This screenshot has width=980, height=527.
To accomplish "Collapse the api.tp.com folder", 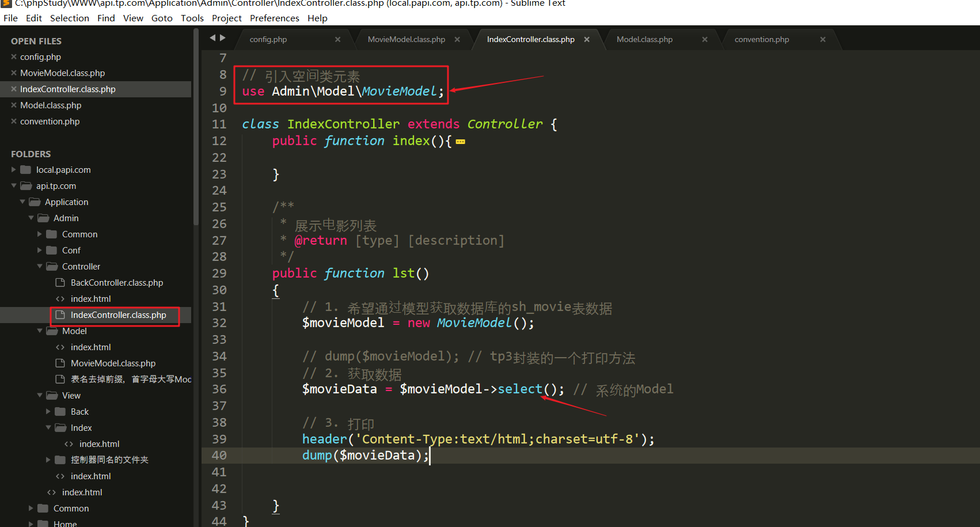I will point(14,186).
